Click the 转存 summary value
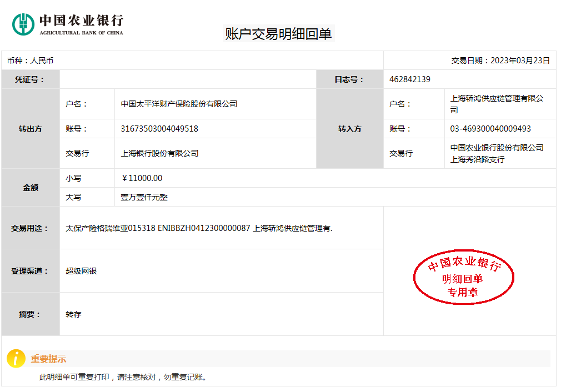 73,314
